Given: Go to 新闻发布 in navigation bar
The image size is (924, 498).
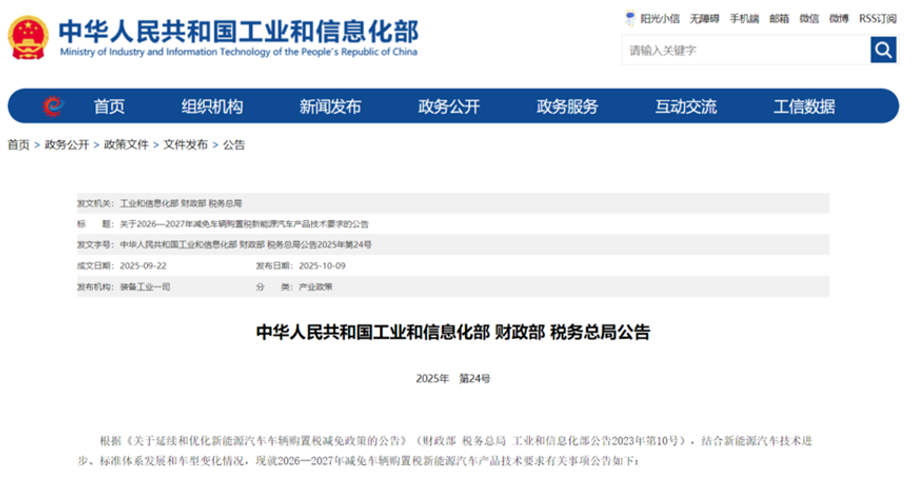Looking at the screenshot, I should [330, 107].
